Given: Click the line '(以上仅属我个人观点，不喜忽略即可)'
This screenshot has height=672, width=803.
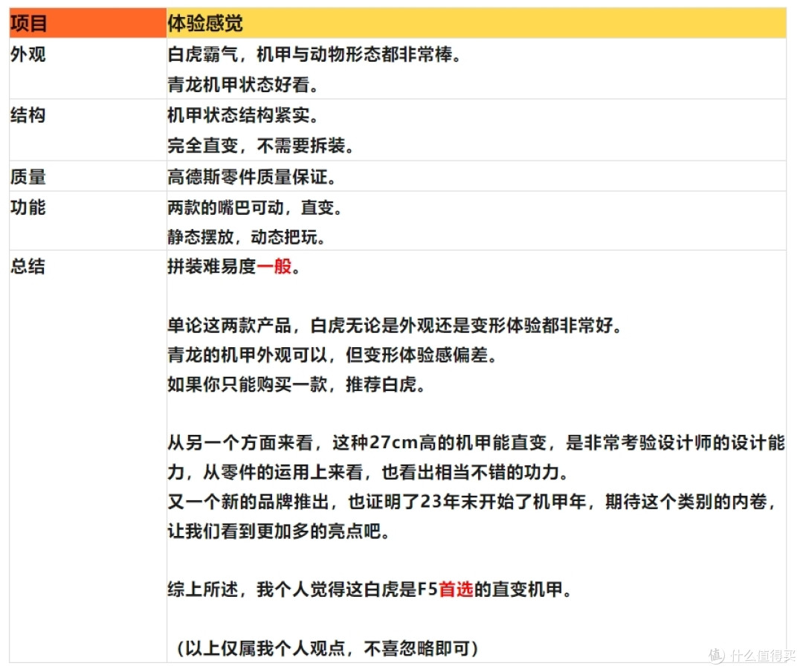Looking at the screenshot, I should pos(327,648).
